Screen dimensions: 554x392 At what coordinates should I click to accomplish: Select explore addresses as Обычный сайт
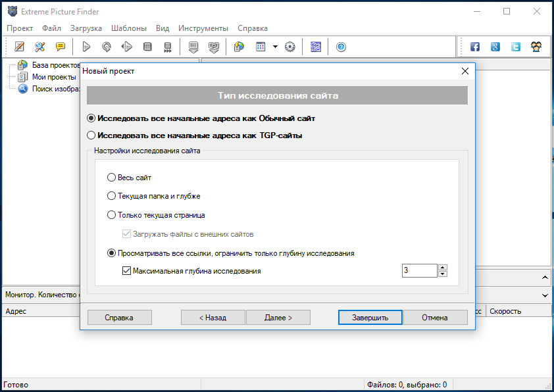click(201, 118)
